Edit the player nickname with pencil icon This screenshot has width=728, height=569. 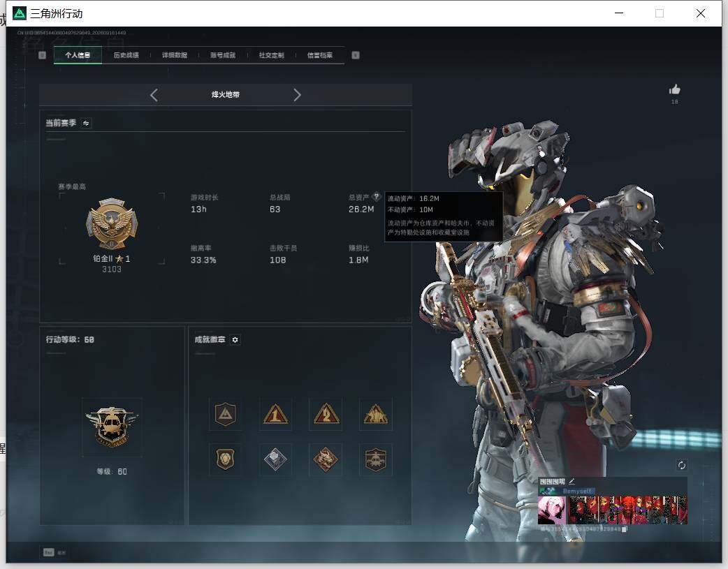point(572,481)
